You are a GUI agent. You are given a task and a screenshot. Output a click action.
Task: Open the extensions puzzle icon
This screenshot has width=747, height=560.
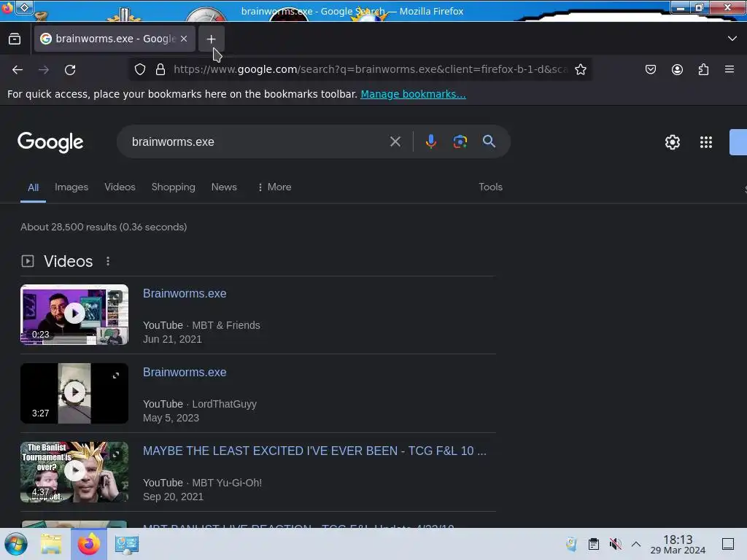tap(703, 69)
